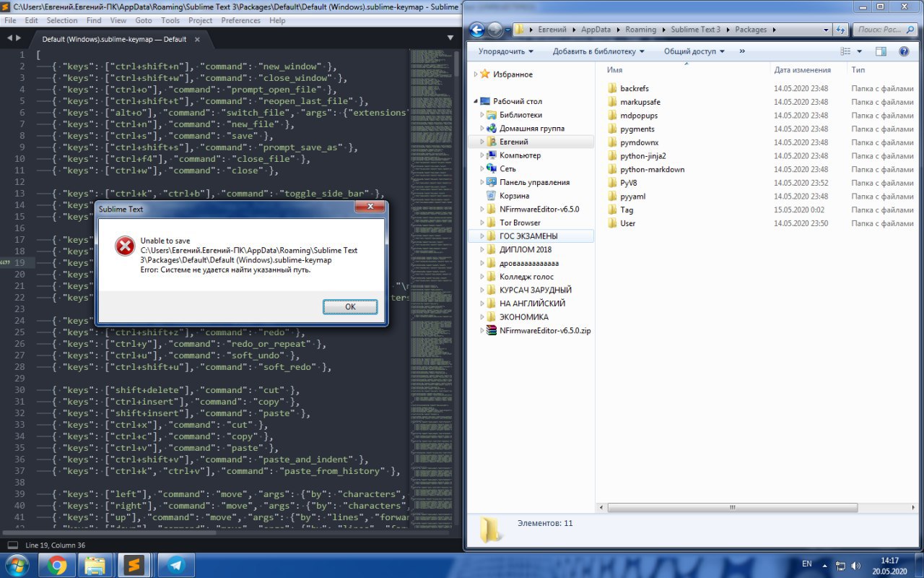Open the Edit menu in Sublime Text
This screenshot has height=578, width=924.
[x=32, y=20]
